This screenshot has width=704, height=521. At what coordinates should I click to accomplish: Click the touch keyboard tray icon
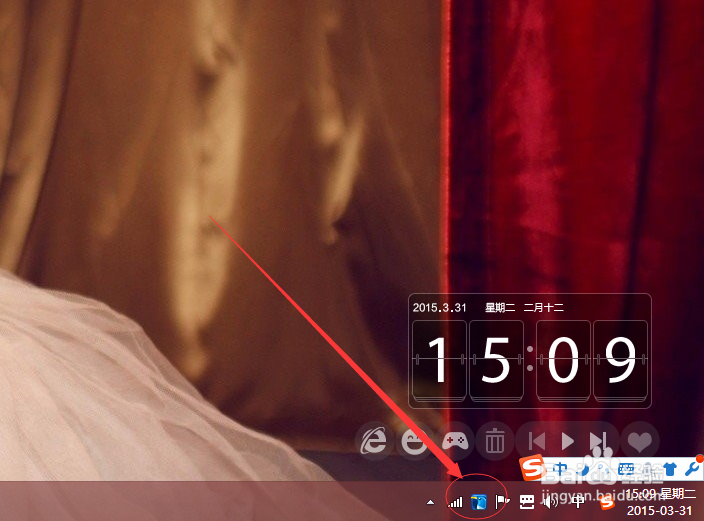(526, 502)
